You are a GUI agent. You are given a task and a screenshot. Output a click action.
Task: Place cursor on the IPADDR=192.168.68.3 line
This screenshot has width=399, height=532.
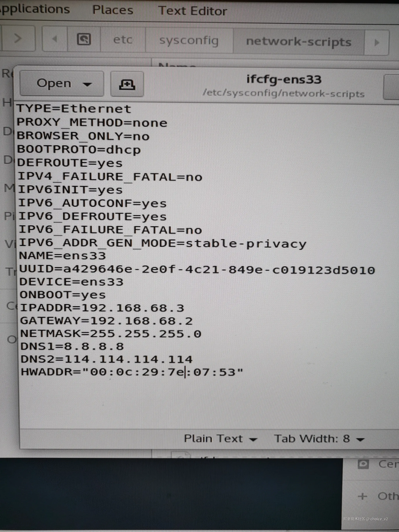(102, 308)
